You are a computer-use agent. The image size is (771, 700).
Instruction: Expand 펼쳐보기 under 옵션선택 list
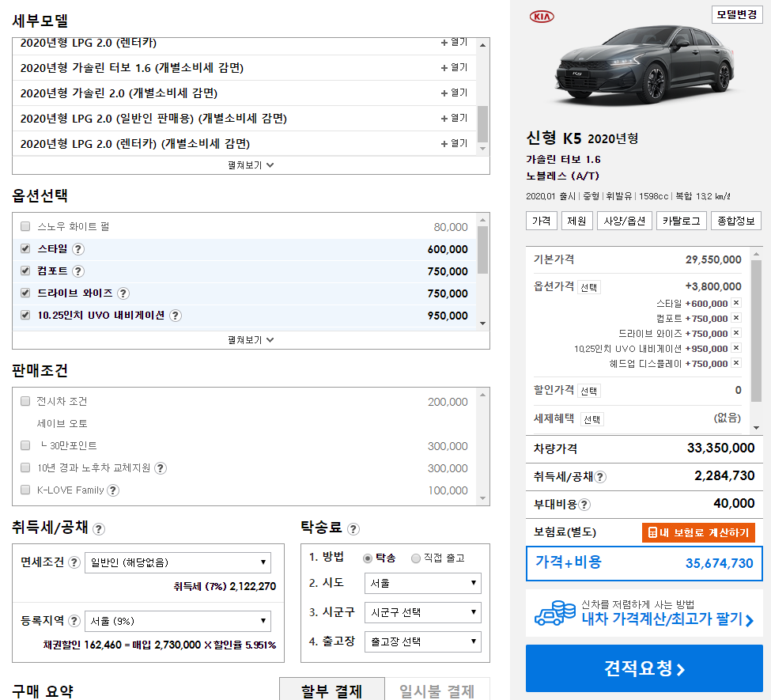pyautogui.click(x=251, y=340)
